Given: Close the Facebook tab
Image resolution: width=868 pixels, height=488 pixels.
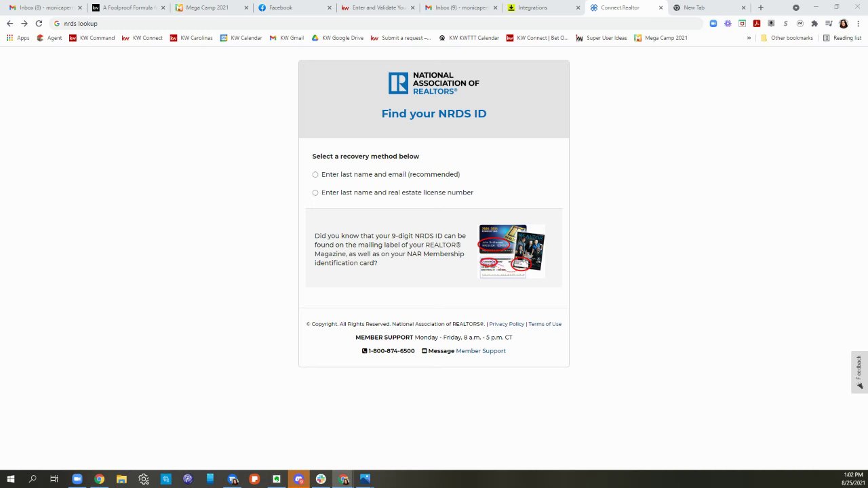Looking at the screenshot, I should point(330,7).
